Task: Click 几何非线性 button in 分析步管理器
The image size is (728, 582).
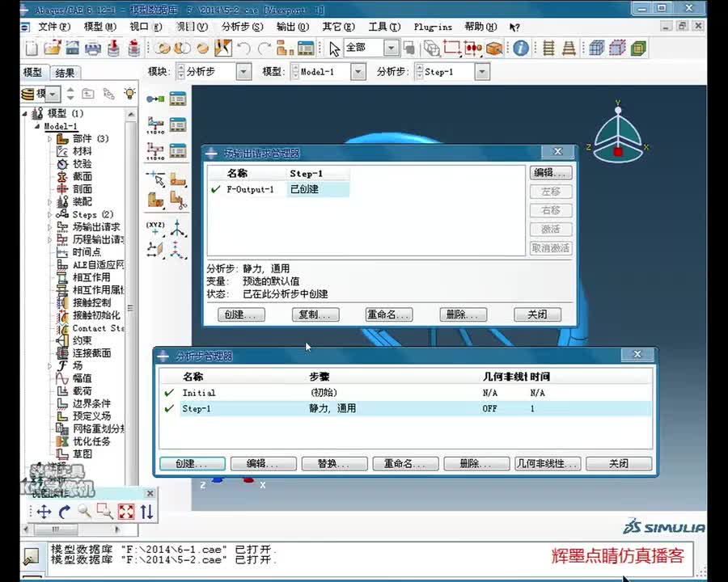Action: (548, 464)
